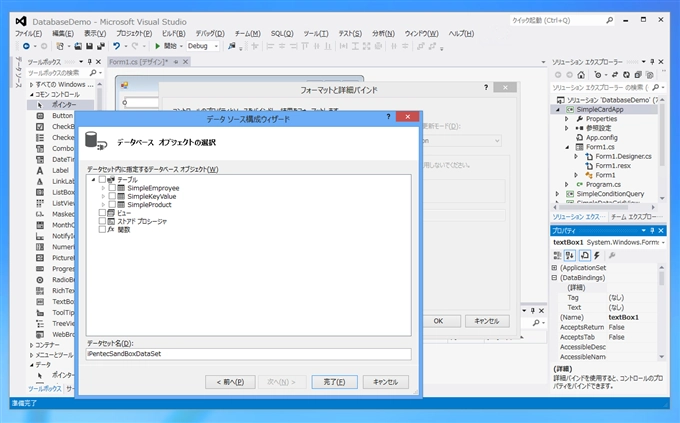Click the Start debugging play icon
The image size is (680, 423).
pyautogui.click(x=158, y=46)
